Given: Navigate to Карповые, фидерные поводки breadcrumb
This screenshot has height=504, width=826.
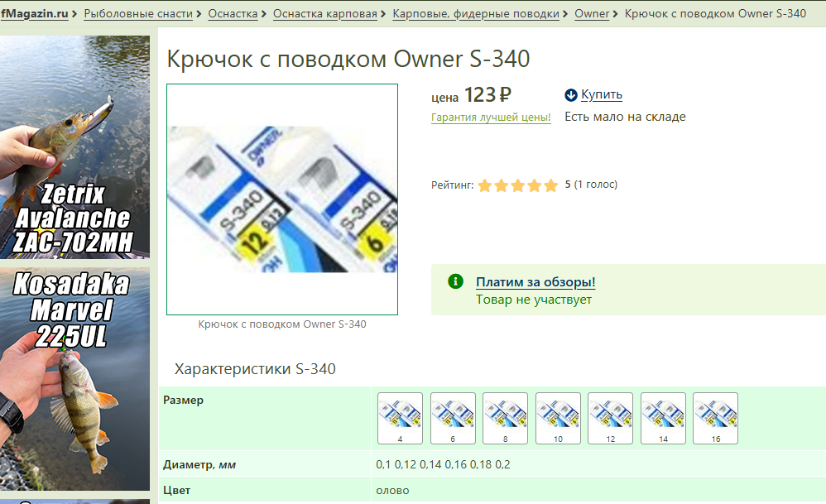Looking at the screenshot, I should coord(476,14).
